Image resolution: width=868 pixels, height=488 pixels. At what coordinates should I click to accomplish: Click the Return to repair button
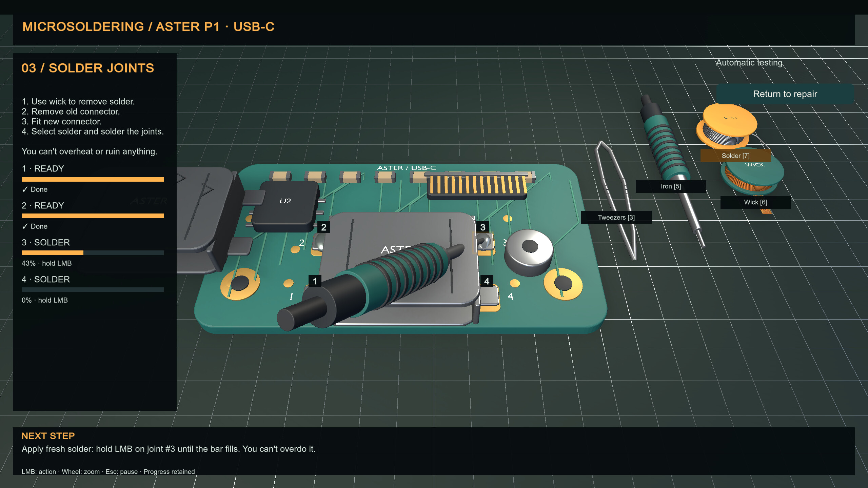point(785,94)
